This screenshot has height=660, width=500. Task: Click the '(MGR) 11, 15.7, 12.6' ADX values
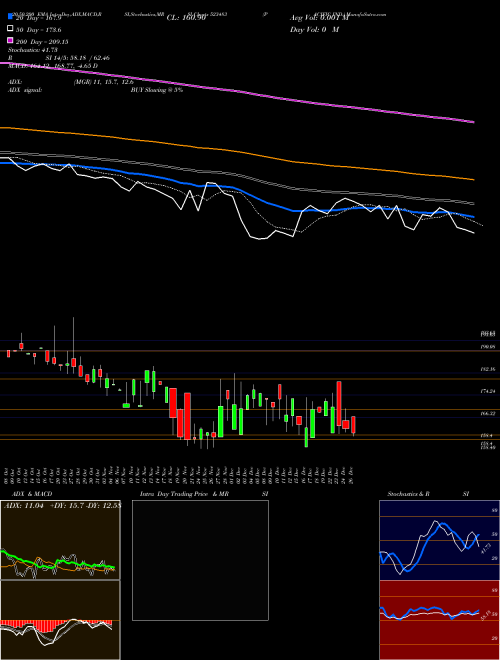(x=104, y=82)
